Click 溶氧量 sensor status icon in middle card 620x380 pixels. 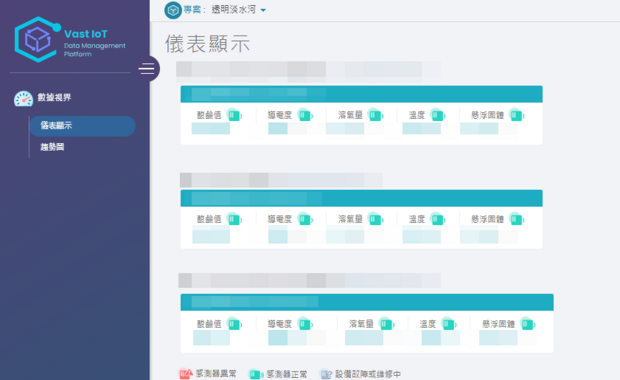(375, 219)
